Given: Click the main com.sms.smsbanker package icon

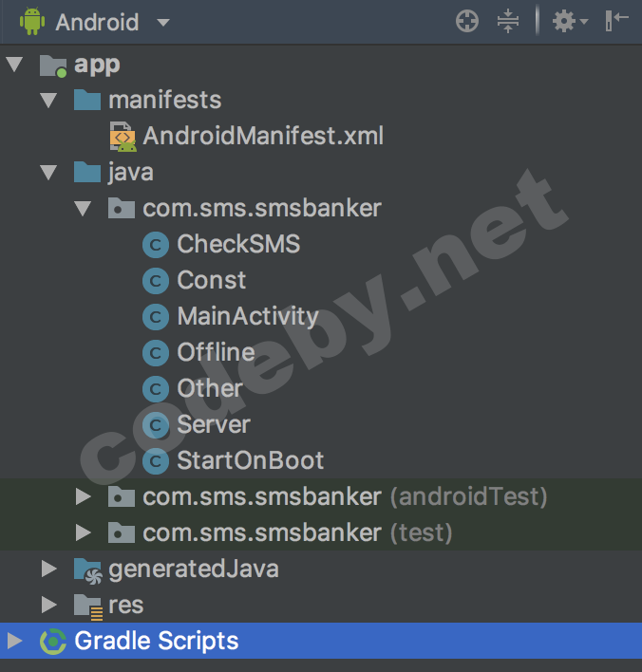Looking at the screenshot, I should coord(122,208).
